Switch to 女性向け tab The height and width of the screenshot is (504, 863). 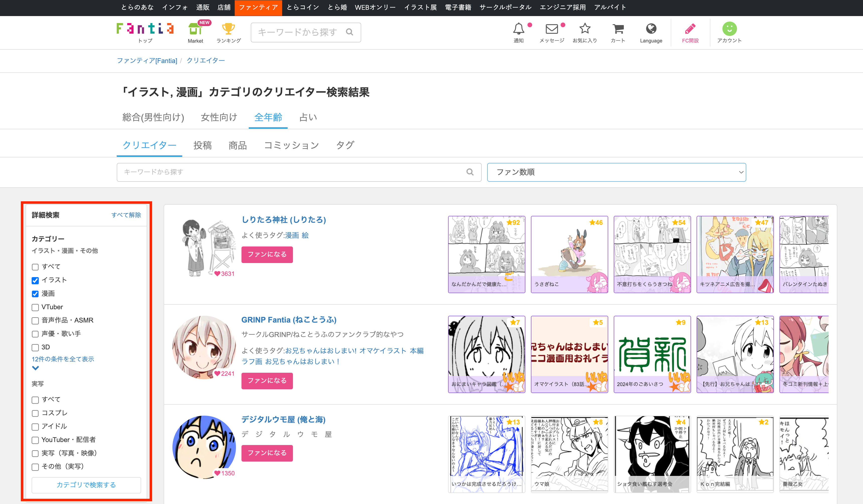tap(219, 117)
